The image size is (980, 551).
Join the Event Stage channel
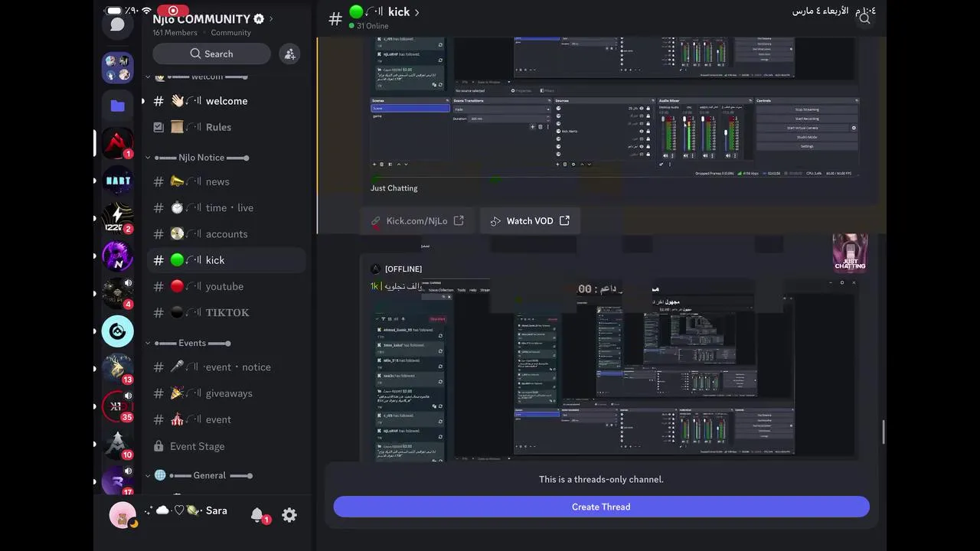pos(226,446)
